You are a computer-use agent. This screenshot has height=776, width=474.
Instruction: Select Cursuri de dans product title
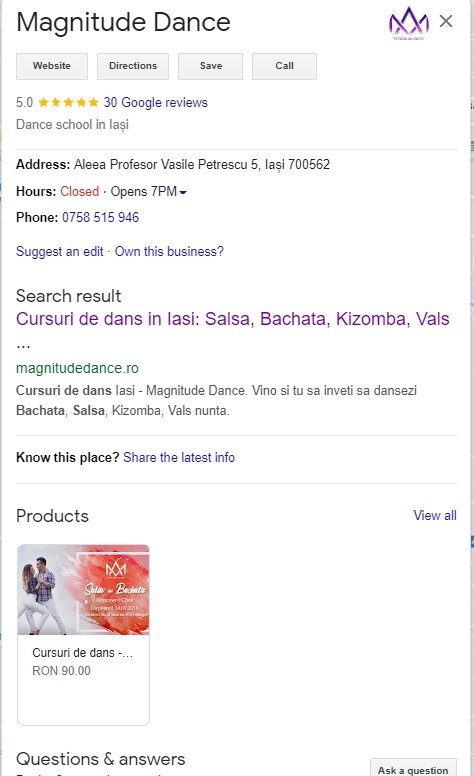(x=83, y=653)
